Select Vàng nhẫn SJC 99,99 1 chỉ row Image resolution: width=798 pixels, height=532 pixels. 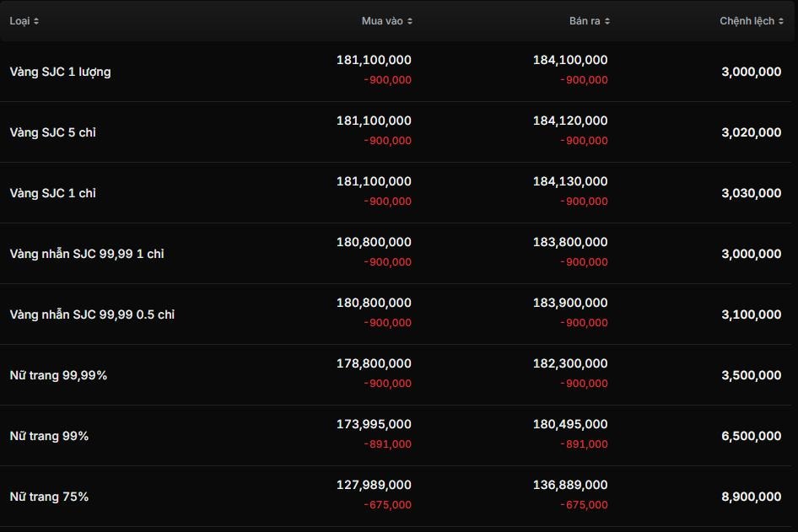pyautogui.click(x=87, y=254)
